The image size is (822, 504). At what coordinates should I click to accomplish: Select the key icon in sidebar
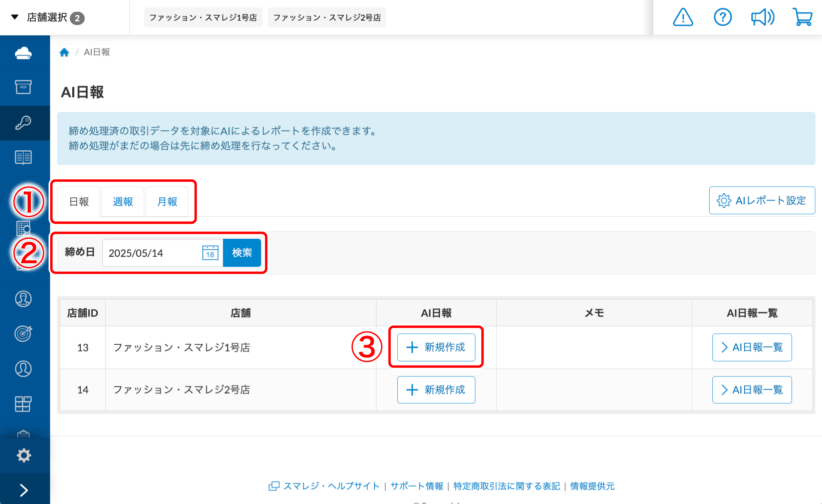click(23, 123)
